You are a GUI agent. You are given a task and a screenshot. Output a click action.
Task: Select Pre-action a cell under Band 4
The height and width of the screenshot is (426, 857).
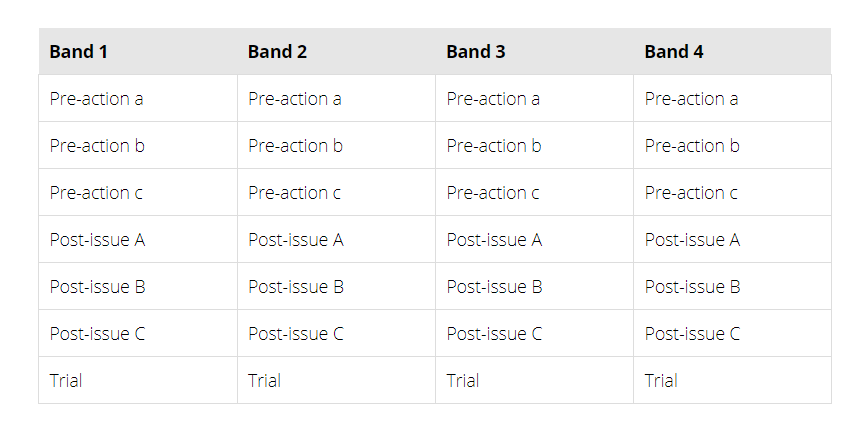(x=692, y=99)
